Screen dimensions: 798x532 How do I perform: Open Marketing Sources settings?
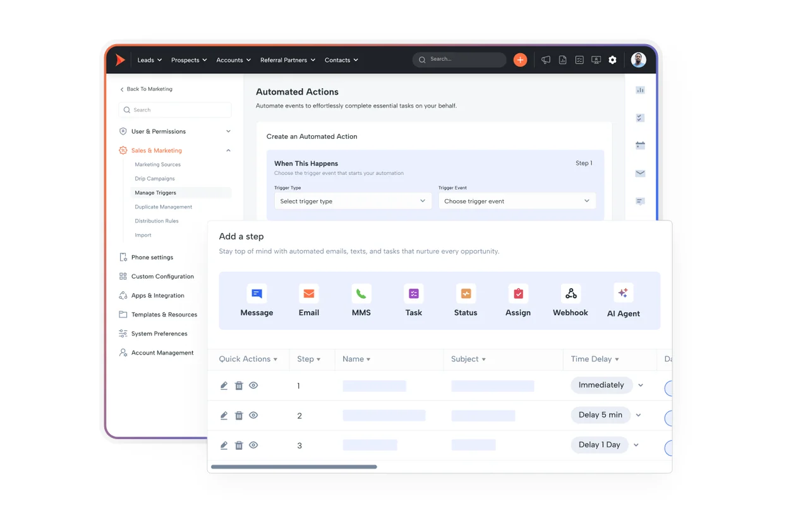point(158,164)
